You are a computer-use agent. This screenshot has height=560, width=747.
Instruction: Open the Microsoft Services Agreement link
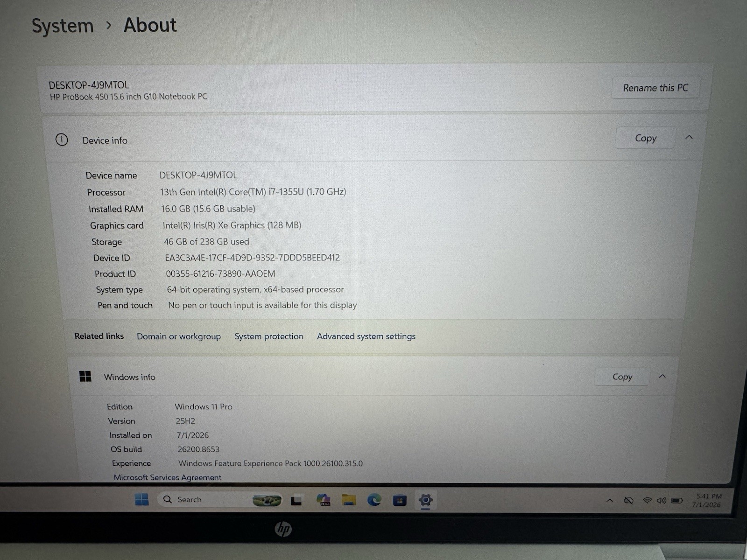[x=168, y=477]
